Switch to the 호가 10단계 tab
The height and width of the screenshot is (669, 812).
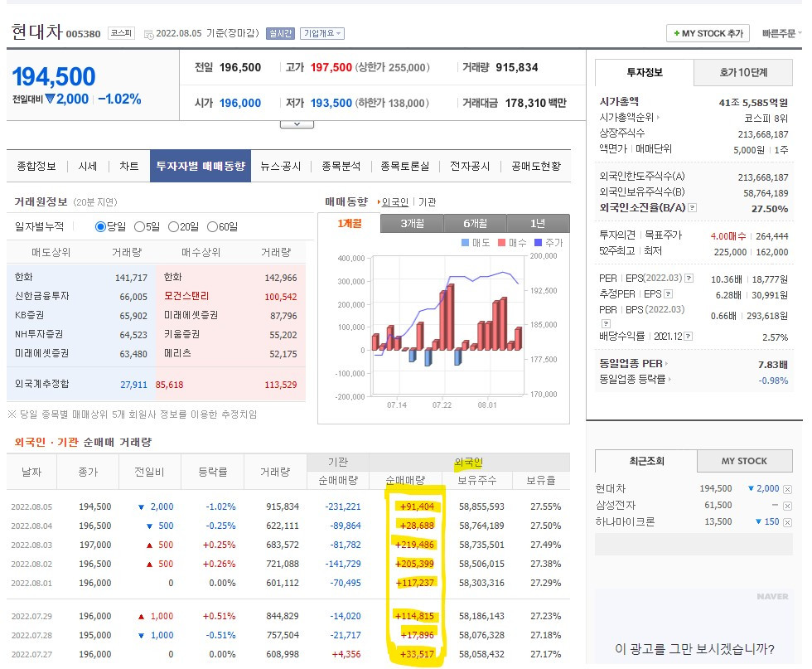(742, 73)
